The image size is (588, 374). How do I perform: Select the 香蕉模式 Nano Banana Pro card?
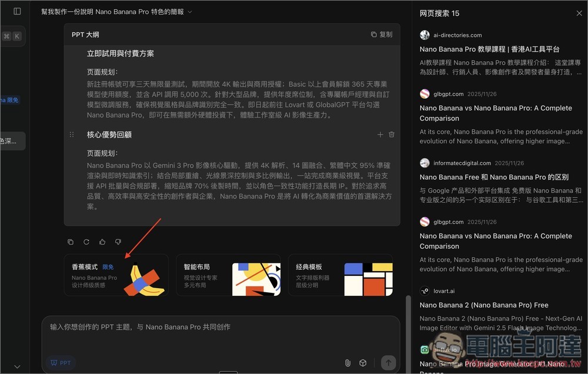point(116,276)
